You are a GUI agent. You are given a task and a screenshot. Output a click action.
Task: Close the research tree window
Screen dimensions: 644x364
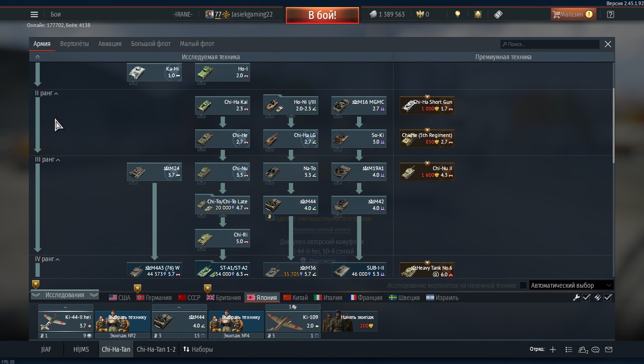tap(608, 44)
